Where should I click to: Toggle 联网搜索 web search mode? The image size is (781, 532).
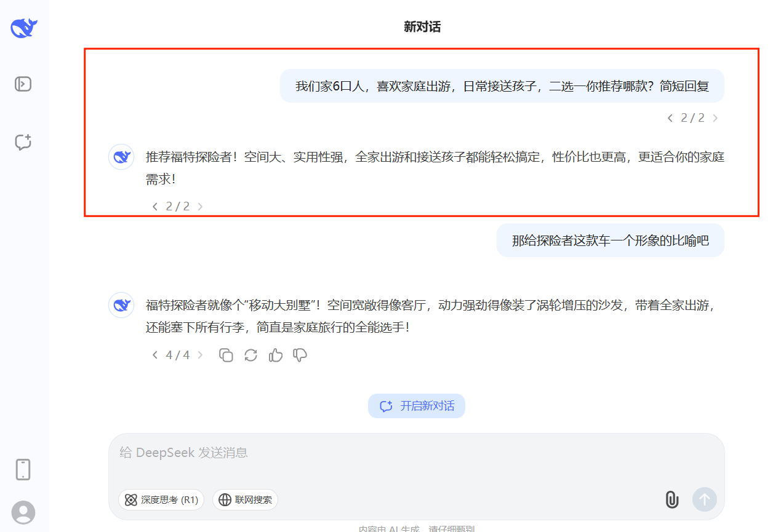(x=245, y=500)
